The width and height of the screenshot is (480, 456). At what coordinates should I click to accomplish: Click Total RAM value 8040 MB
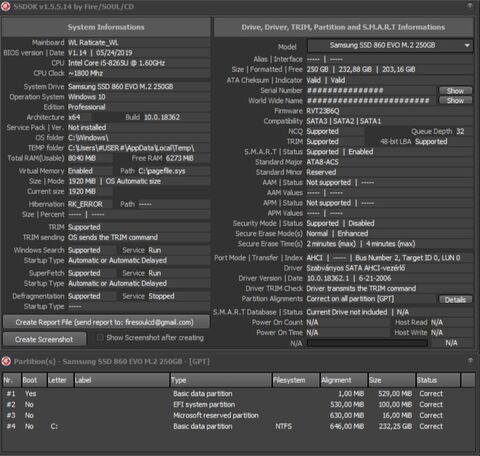pyautogui.click(x=82, y=158)
